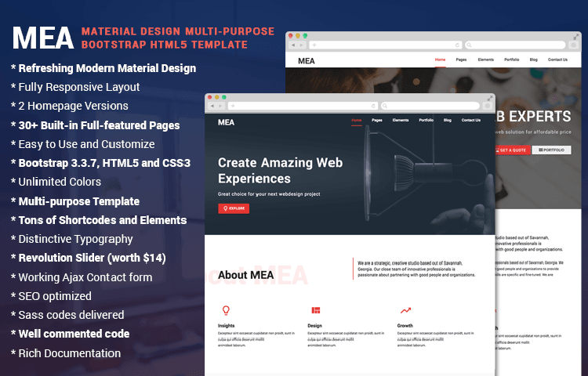Select Home in rear window navigation

coord(441,60)
